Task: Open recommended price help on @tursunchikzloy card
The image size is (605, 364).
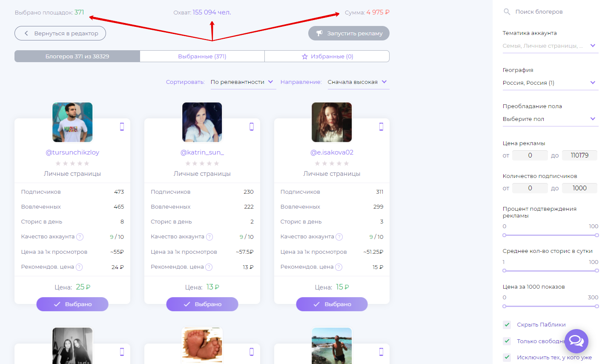Action: point(79,267)
